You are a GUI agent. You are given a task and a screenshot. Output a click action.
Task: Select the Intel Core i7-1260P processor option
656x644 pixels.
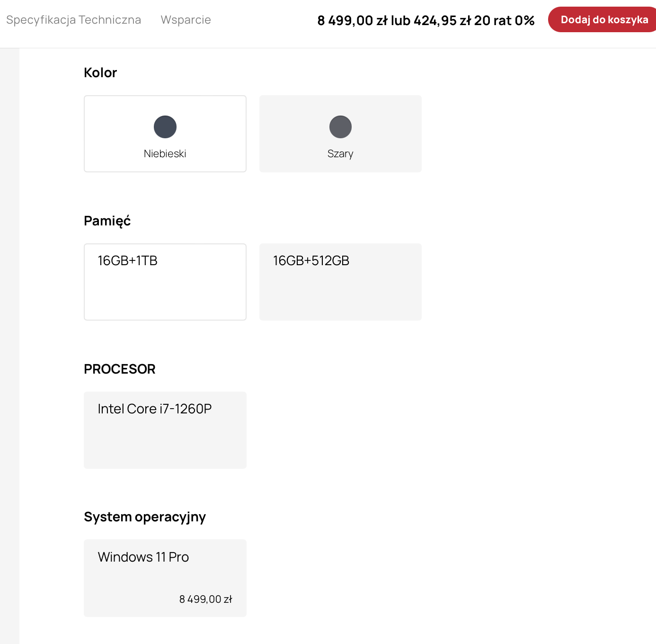pyautogui.click(x=165, y=430)
